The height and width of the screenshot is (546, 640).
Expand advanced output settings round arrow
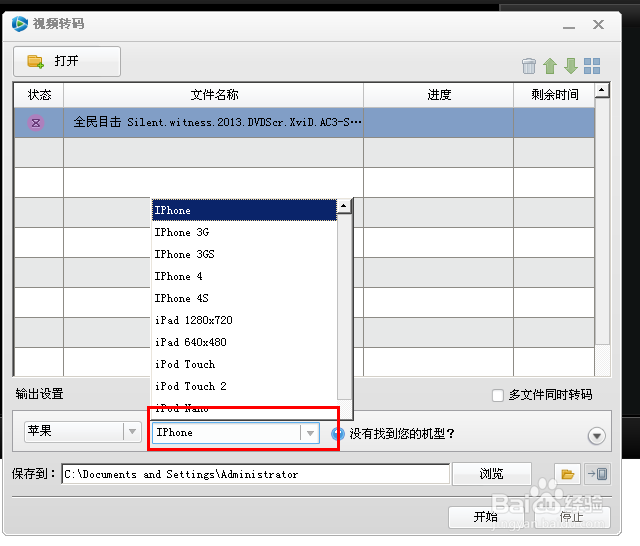coord(596,436)
